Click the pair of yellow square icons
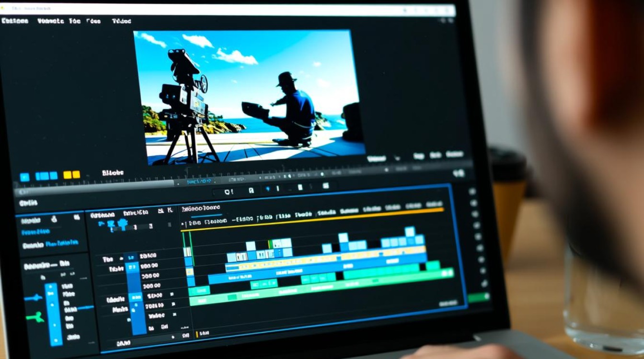Viewport: 644px width, 359px height. pyautogui.click(x=71, y=175)
